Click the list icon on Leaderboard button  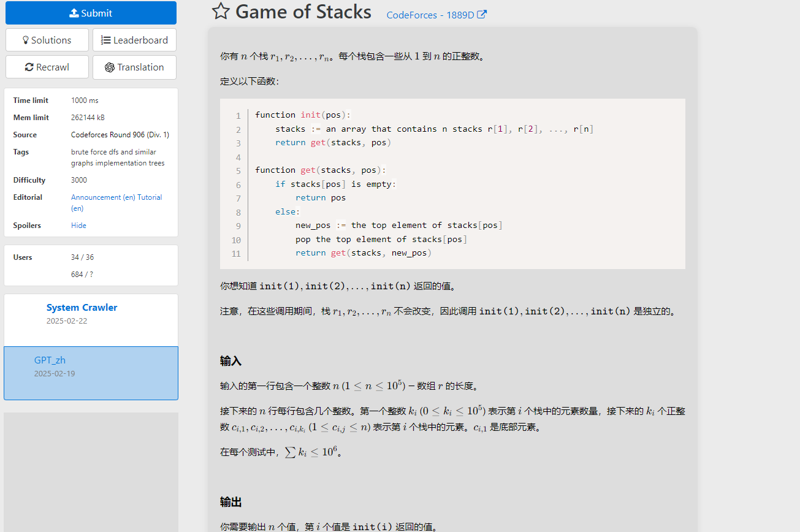106,40
